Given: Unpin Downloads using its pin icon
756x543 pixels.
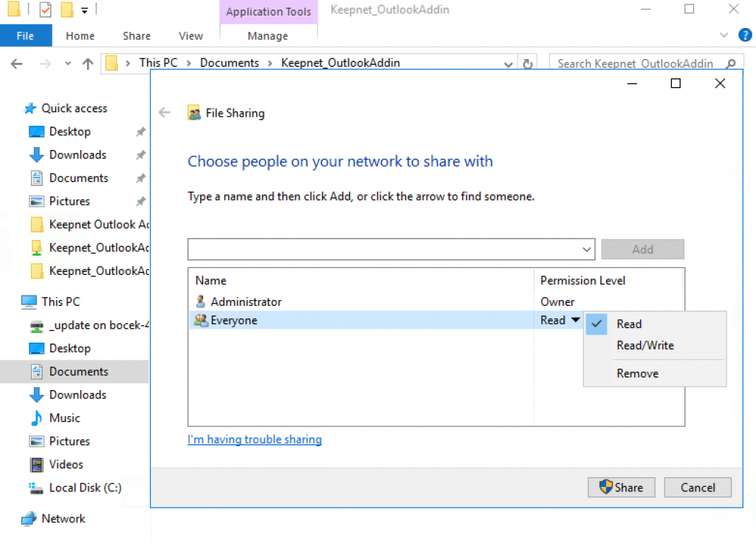Looking at the screenshot, I should coord(141,154).
